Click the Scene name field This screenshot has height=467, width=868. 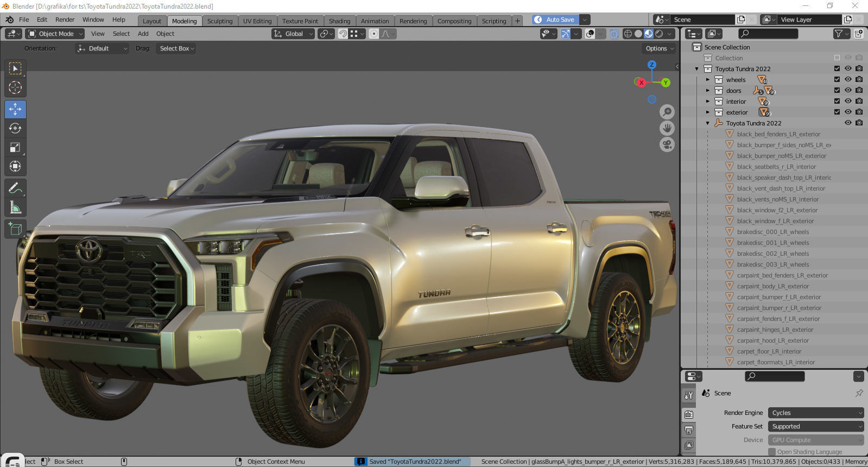702,20
